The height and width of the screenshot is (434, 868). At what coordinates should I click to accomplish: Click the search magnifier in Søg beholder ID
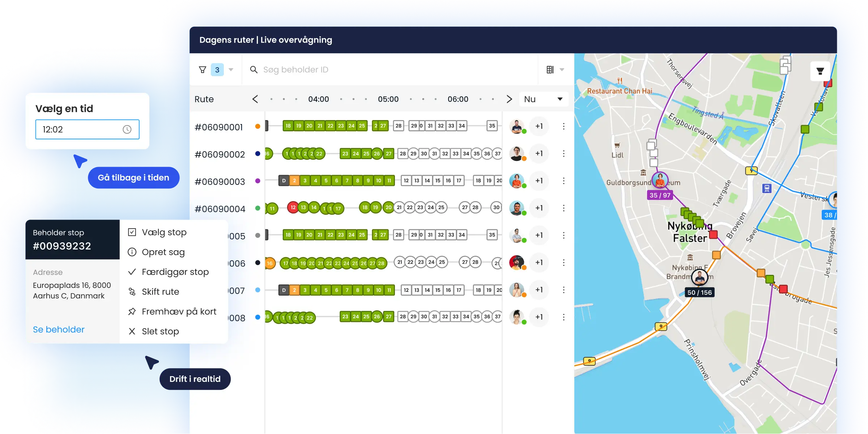pos(254,69)
